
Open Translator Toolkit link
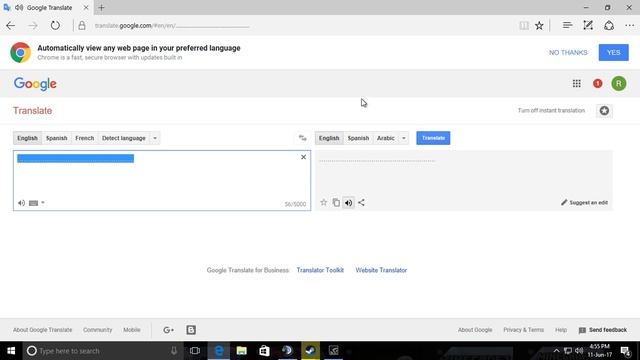pyautogui.click(x=320, y=270)
